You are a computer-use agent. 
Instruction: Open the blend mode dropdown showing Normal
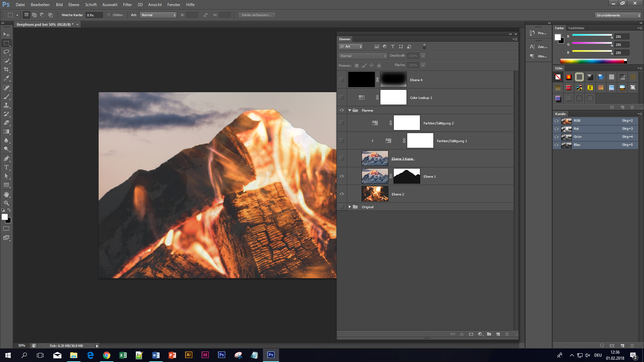[362, 56]
